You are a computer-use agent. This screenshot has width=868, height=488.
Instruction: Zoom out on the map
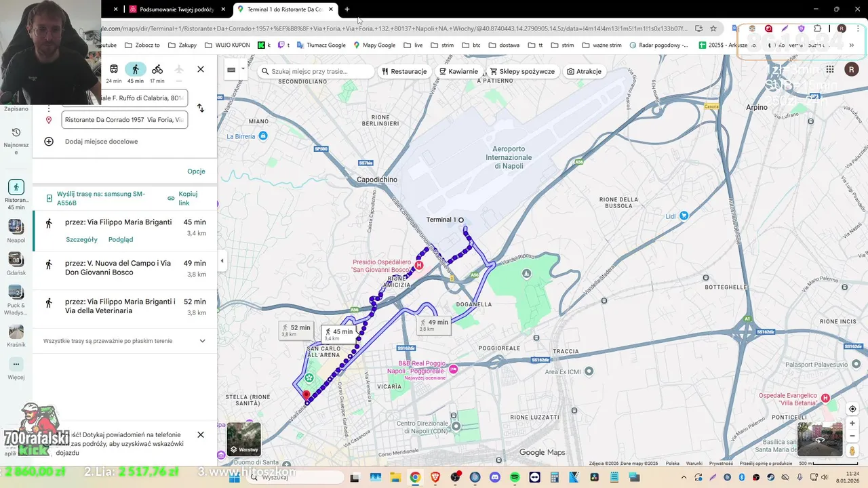click(852, 436)
